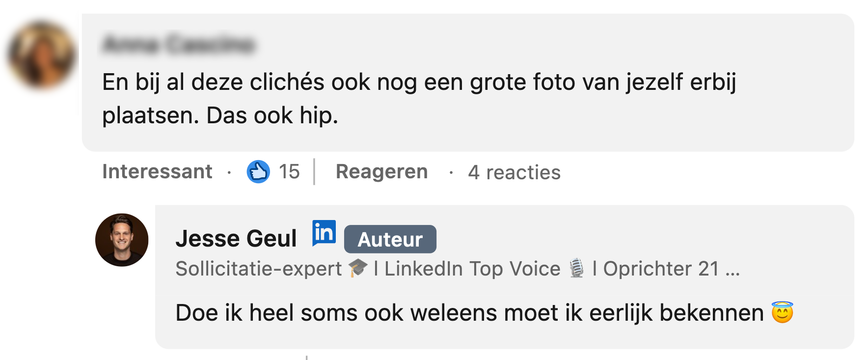Expand the 4 reacties replies thread
Viewport: 868px width, 360px height.
(x=514, y=172)
